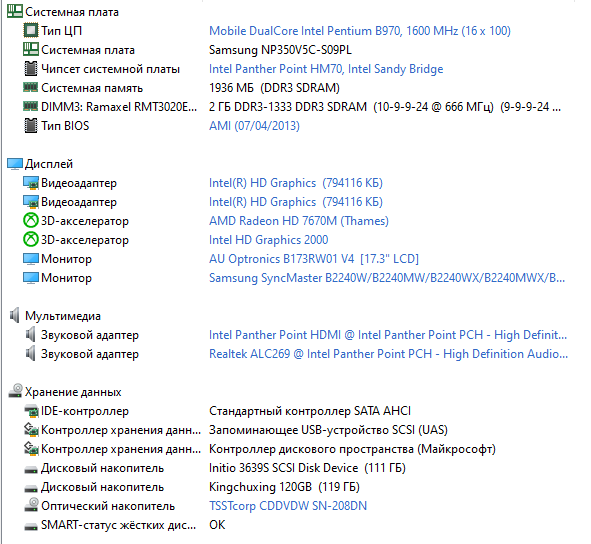This screenshot has height=544, width=591.
Task: Click the controller icon in Майкрософт storage row
Action: [x=31, y=448]
